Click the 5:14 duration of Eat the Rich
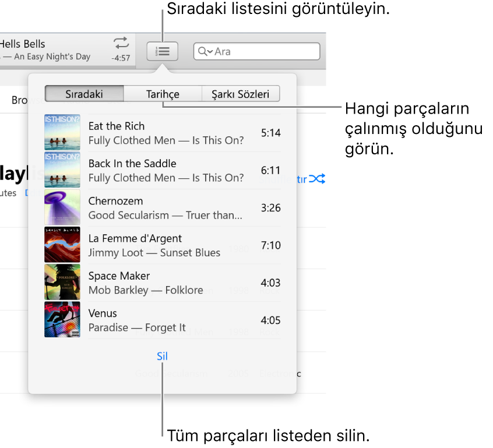The height and width of the screenshot is (448, 493). (x=271, y=133)
